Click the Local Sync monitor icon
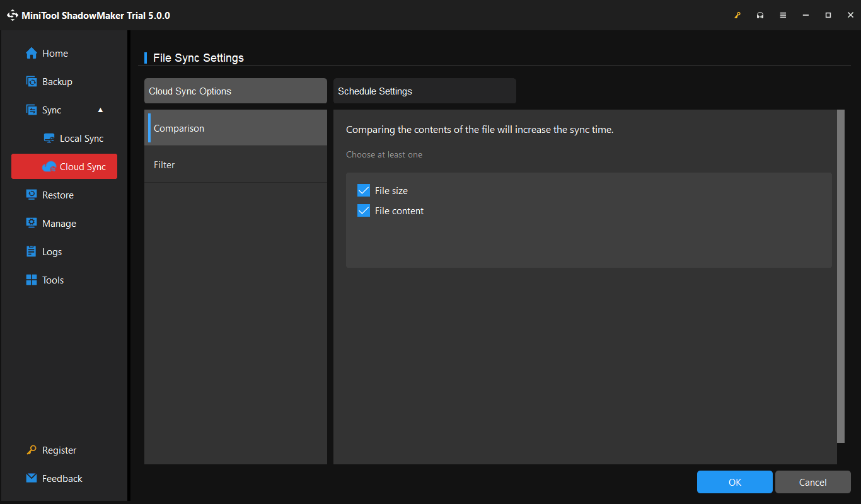The width and height of the screenshot is (861, 504). point(49,139)
